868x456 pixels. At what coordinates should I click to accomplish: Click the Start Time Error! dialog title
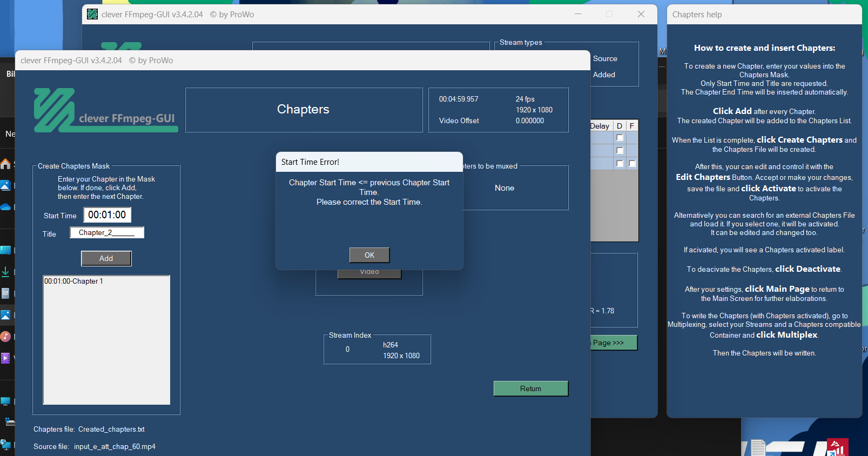click(310, 162)
